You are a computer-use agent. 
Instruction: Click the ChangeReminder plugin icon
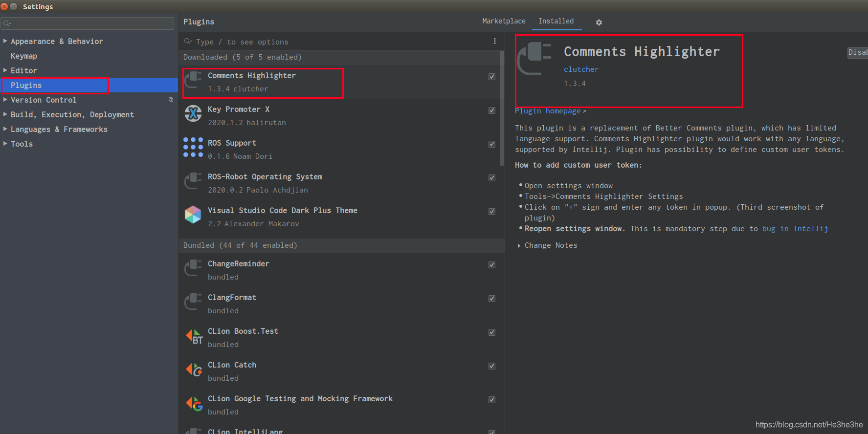193,268
